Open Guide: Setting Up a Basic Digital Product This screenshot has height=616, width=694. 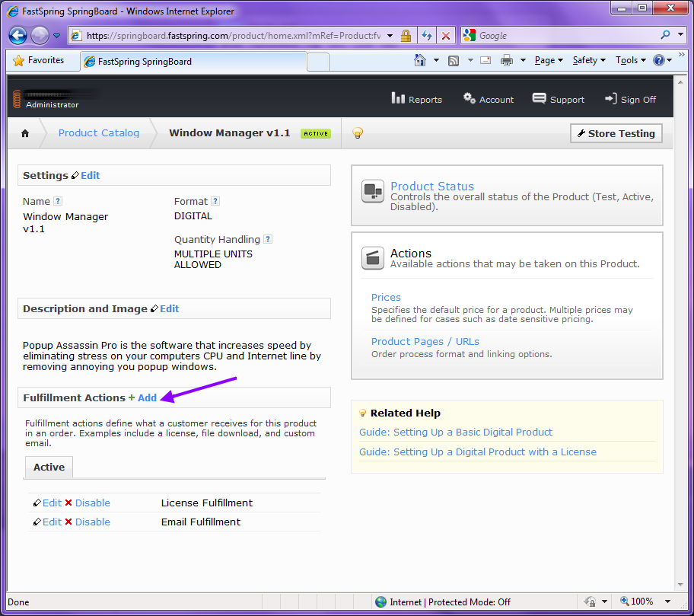pyautogui.click(x=455, y=432)
